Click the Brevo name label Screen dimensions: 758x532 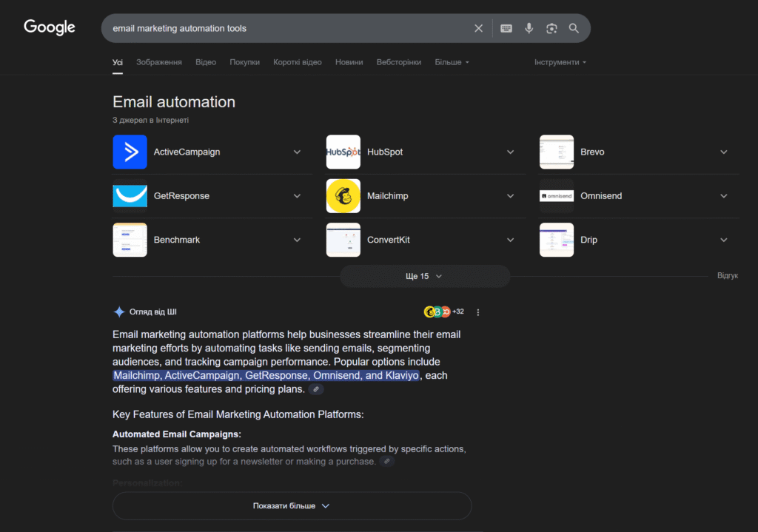coord(592,152)
